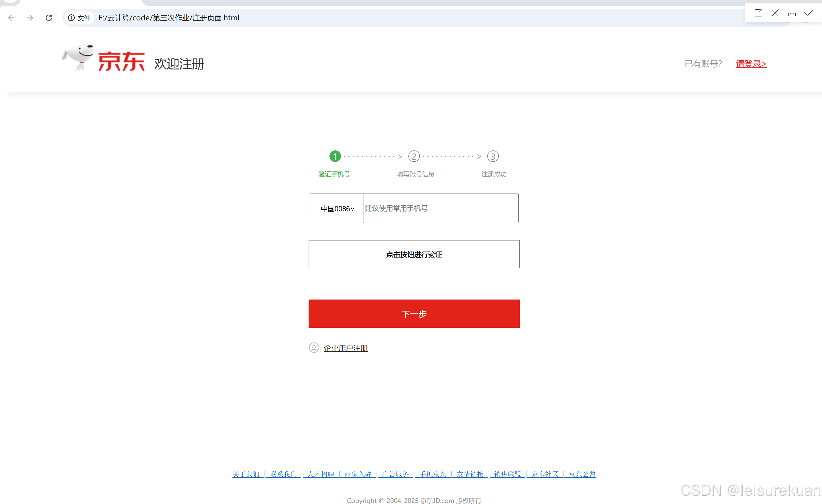Confirm screenshot with checkmark icon
Screen dimensions: 822x504
click(808, 13)
